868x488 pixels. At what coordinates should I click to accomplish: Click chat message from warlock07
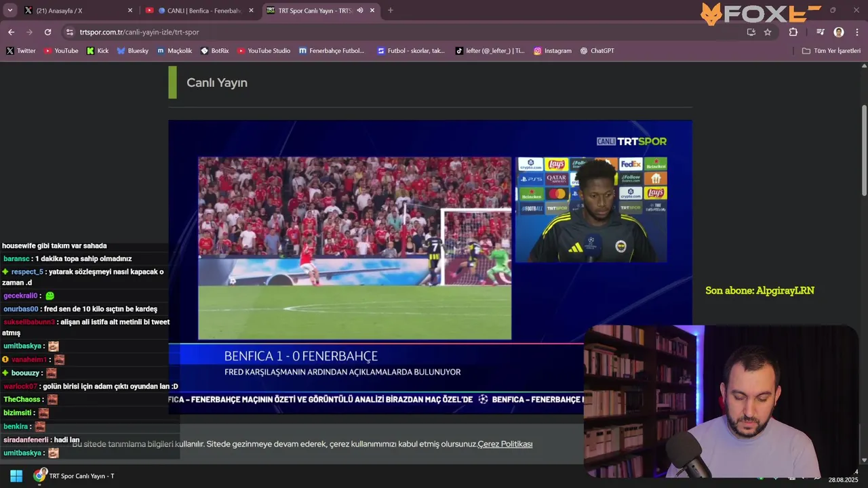point(90,386)
